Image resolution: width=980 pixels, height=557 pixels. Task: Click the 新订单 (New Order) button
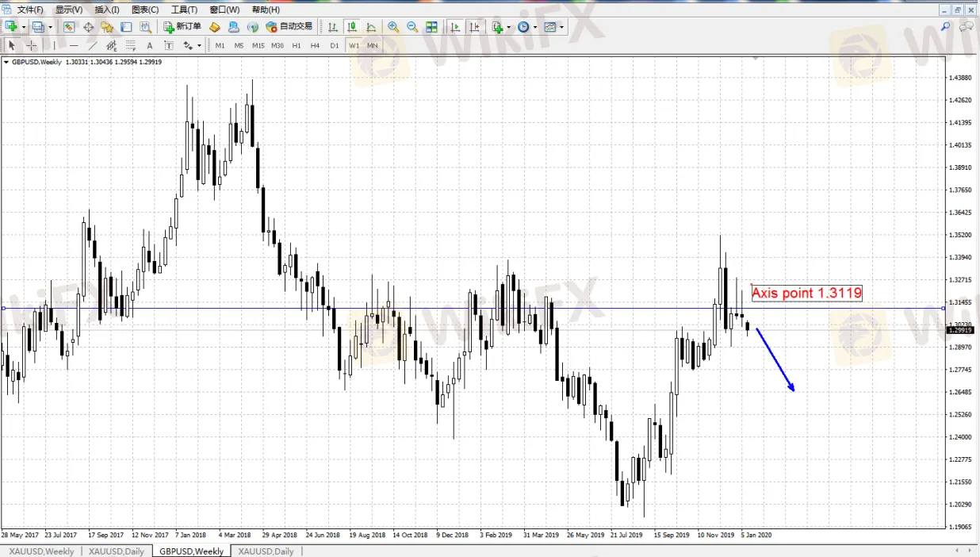point(182,27)
